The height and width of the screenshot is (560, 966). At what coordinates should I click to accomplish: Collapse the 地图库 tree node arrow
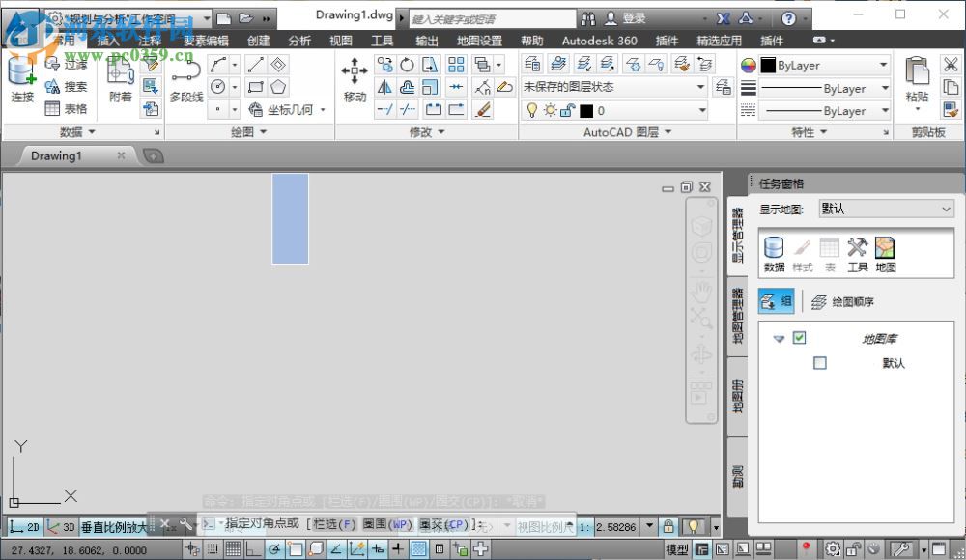coord(779,339)
